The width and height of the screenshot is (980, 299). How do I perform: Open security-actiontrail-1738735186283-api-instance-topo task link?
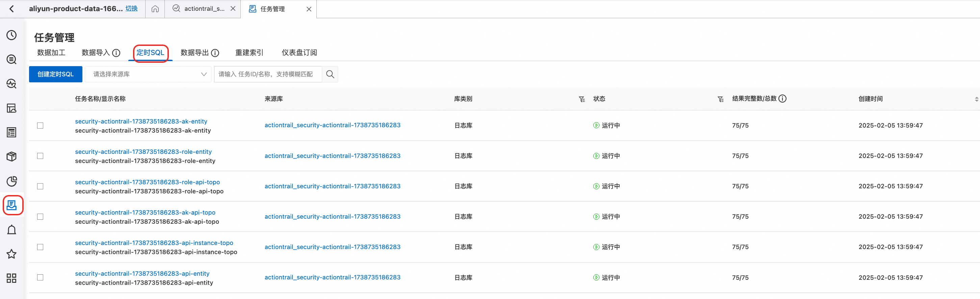(154, 243)
